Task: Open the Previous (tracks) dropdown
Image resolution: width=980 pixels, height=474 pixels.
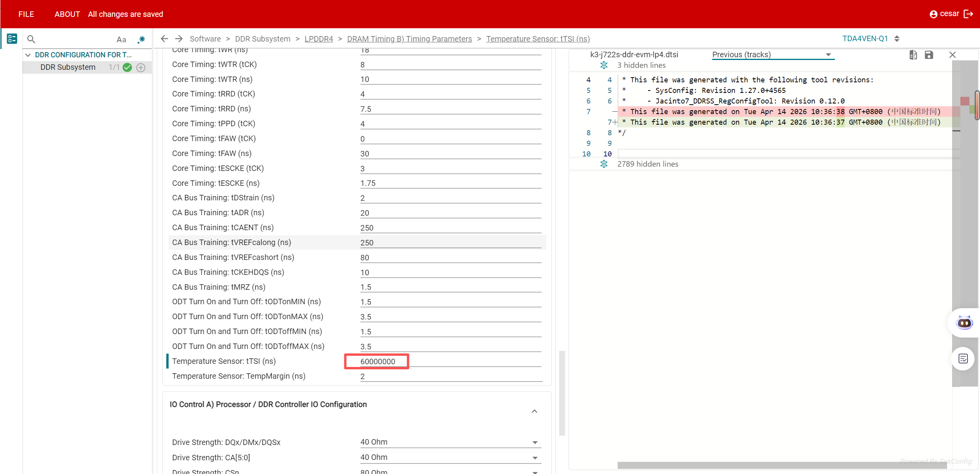Action: coord(773,55)
